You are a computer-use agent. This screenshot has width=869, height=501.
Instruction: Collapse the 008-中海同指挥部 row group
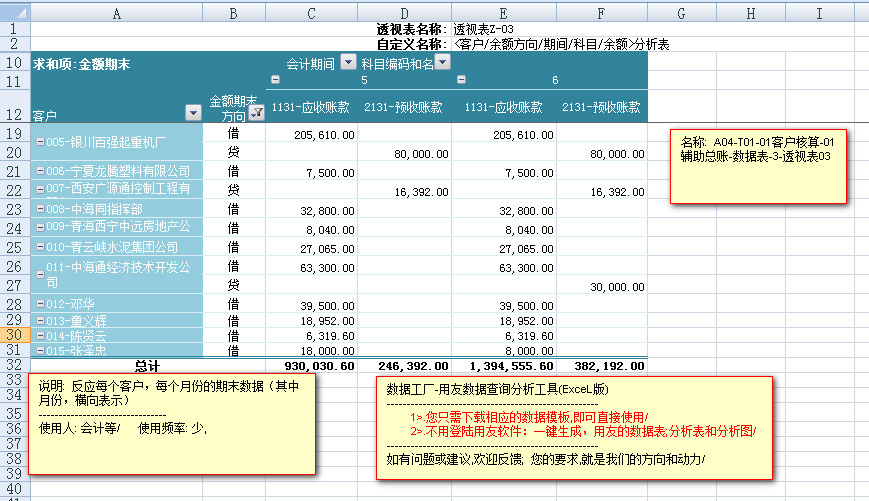pyautogui.click(x=40, y=209)
